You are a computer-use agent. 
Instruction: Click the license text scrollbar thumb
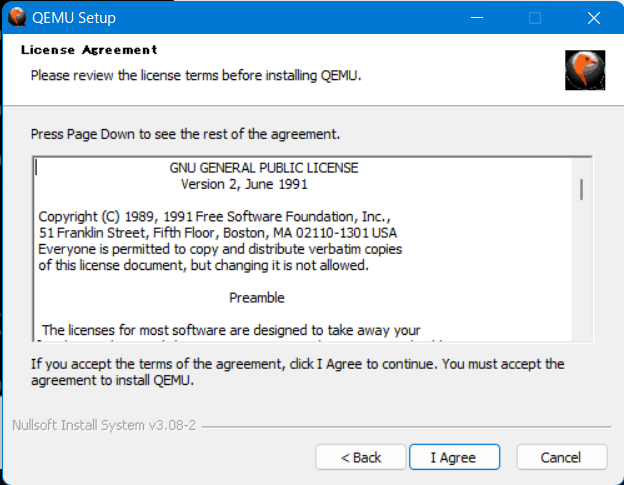coord(581,189)
